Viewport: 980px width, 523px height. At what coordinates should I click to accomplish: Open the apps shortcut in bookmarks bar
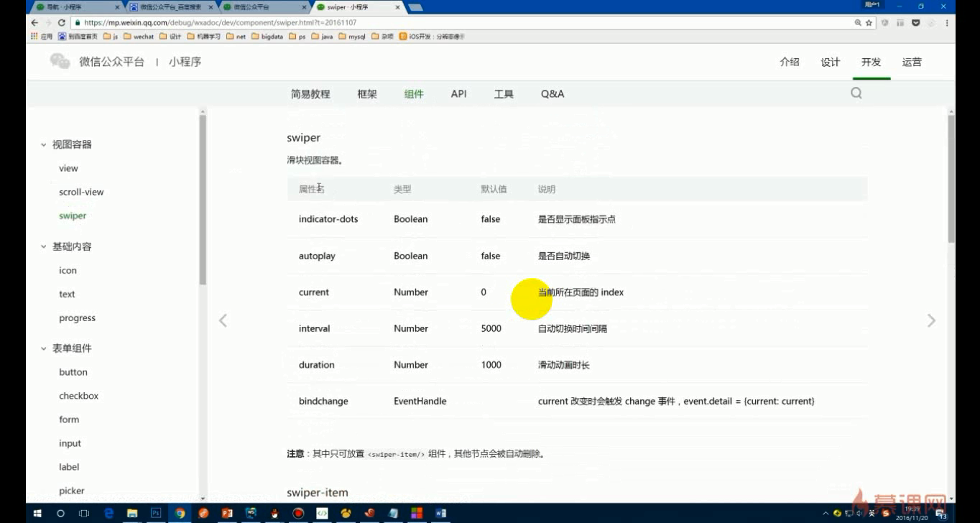(x=42, y=36)
